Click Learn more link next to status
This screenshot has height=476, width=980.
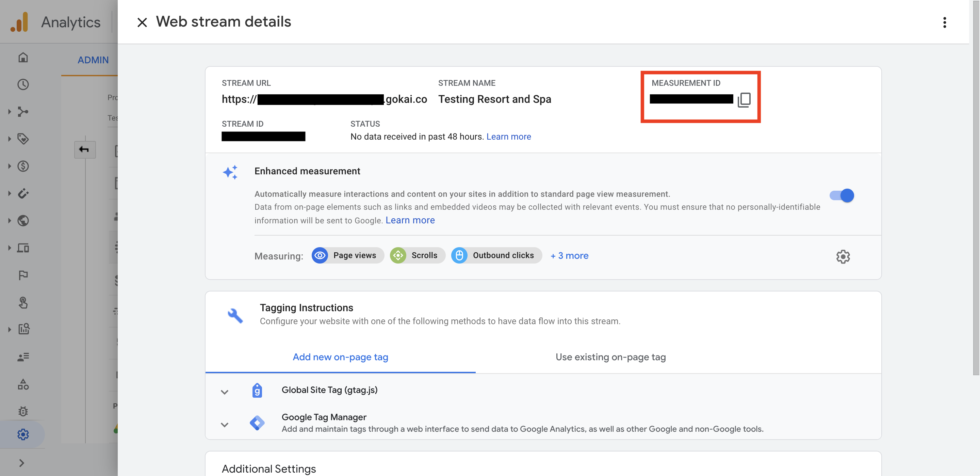(508, 137)
